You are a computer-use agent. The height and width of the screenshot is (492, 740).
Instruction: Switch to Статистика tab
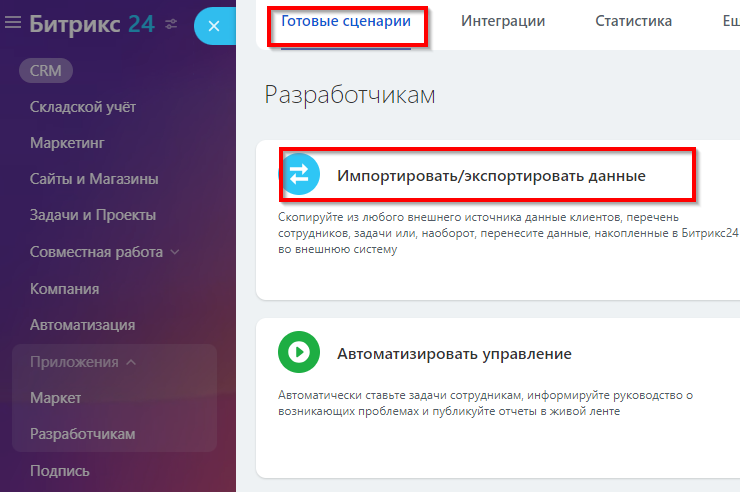[x=633, y=21]
